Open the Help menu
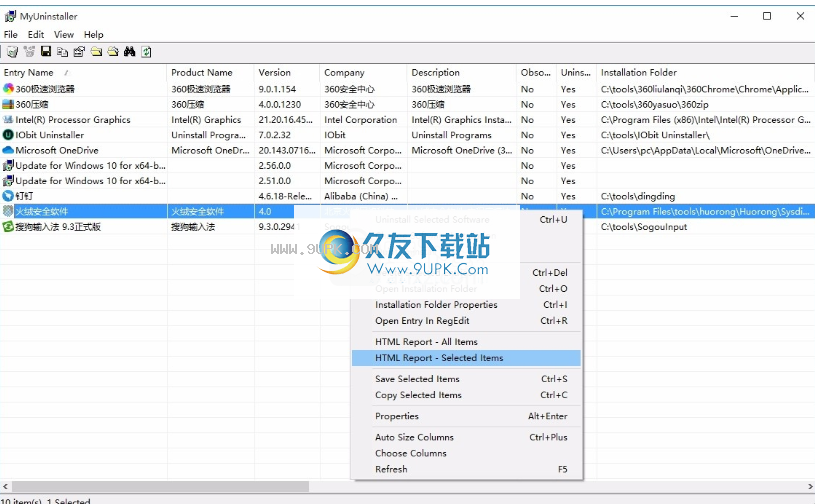The height and width of the screenshot is (504, 815). [94, 35]
